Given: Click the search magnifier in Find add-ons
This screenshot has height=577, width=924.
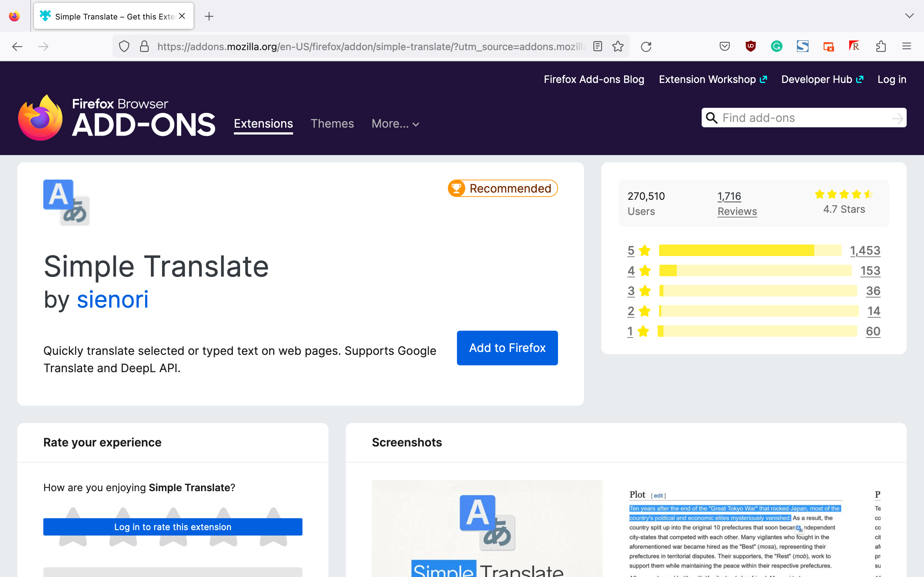Looking at the screenshot, I should [711, 118].
